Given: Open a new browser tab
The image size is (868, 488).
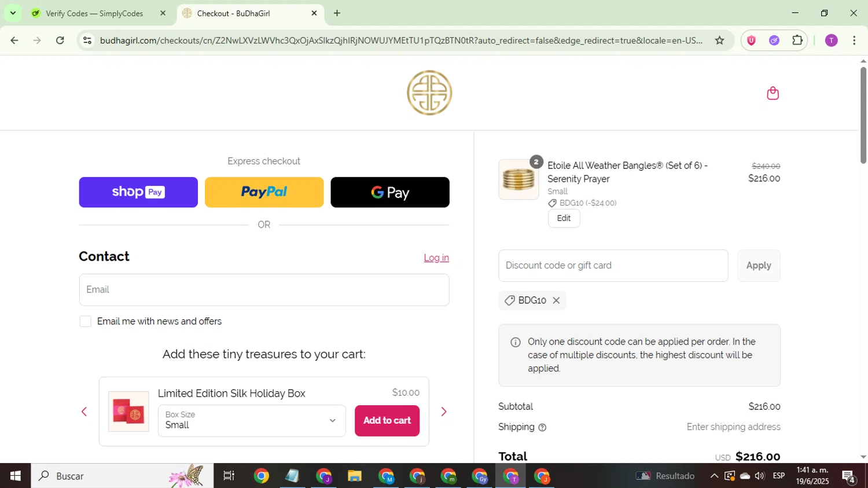Looking at the screenshot, I should point(337,13).
